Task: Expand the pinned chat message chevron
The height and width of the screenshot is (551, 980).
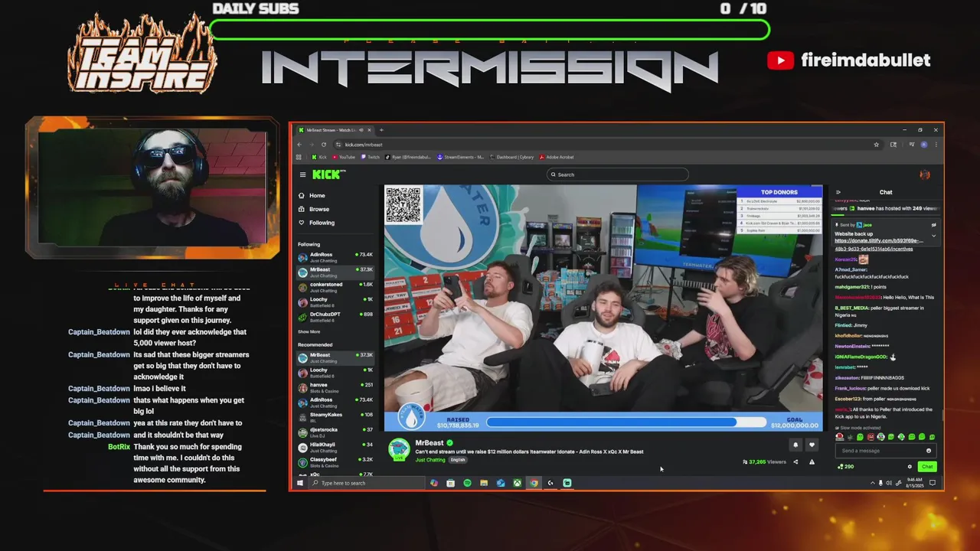Action: tap(933, 236)
